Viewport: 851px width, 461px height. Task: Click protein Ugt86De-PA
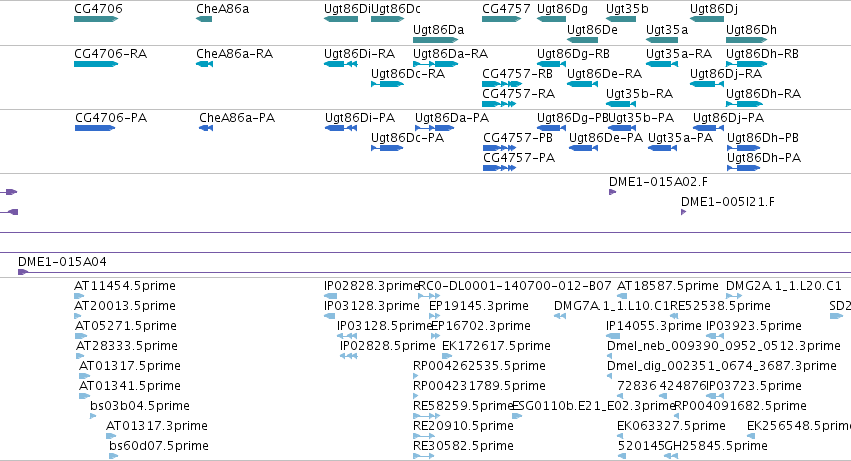583,148
